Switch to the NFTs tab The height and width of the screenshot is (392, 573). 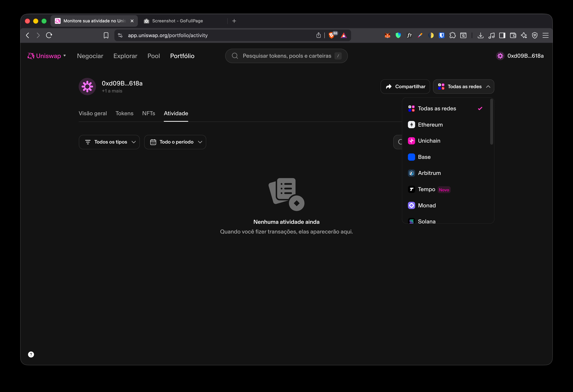point(149,113)
